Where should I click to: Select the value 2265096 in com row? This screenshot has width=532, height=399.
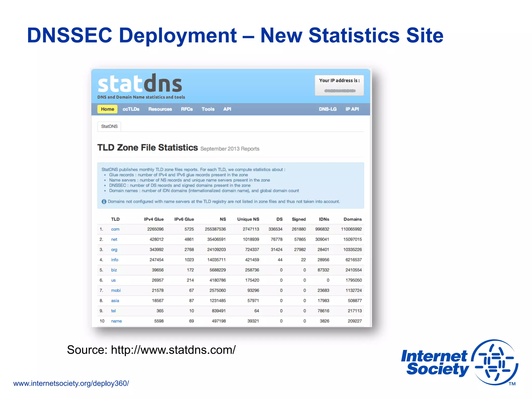(x=155, y=229)
